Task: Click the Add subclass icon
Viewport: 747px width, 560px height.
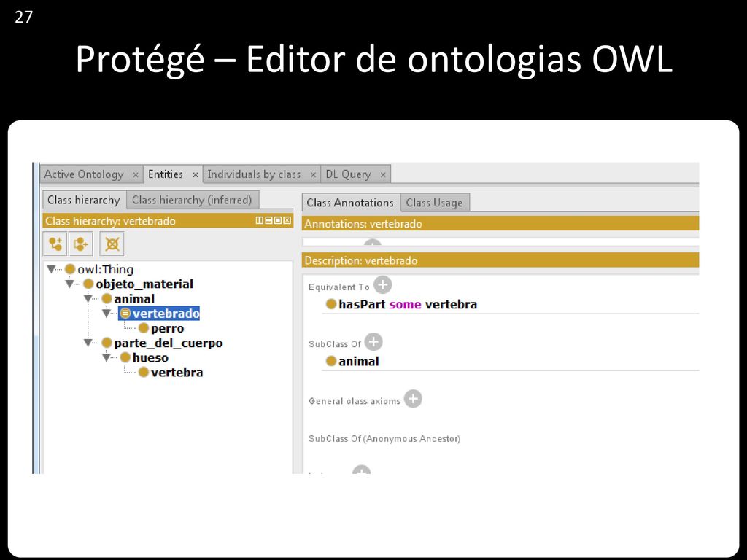Action: click(x=55, y=244)
